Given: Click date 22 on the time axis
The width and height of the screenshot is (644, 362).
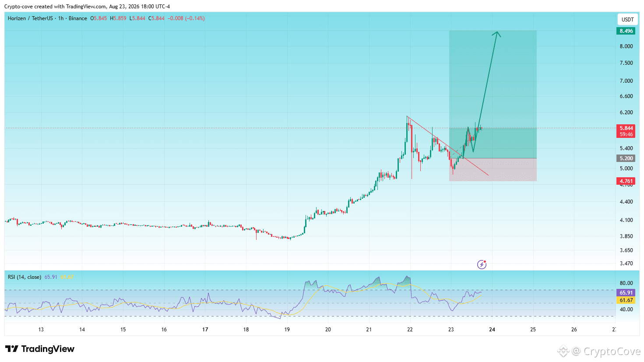Looking at the screenshot, I should [410, 330].
